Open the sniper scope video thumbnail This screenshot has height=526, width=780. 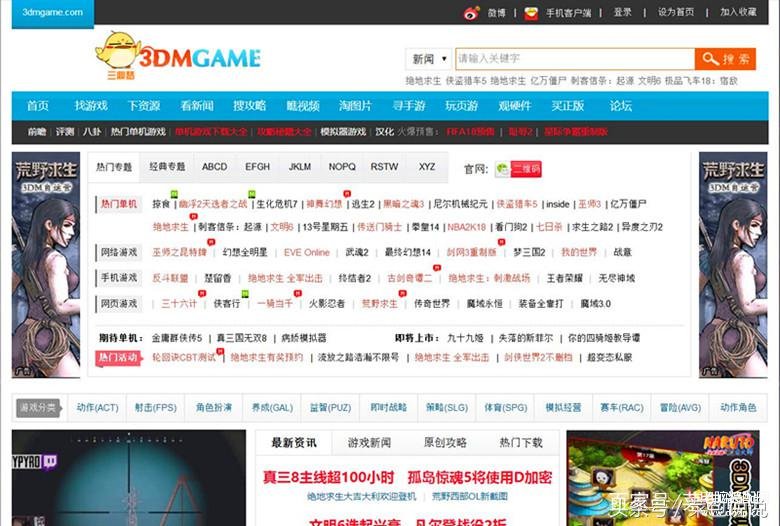tap(129, 478)
